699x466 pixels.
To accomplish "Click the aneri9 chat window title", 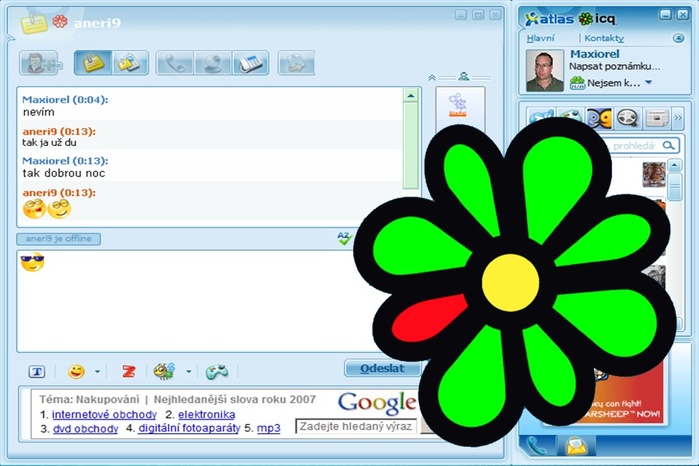I will pos(97,22).
